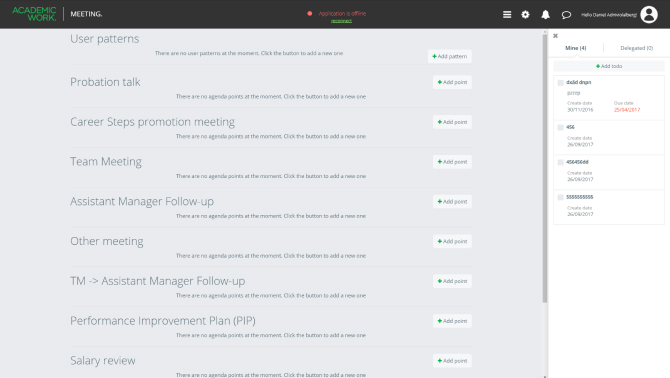Switch to the Delegated (0) tab
Image resolution: width=670 pixels, height=378 pixels.
(x=636, y=48)
